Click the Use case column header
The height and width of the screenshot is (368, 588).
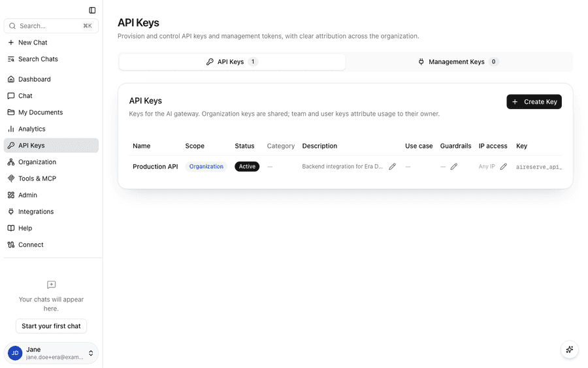click(419, 146)
